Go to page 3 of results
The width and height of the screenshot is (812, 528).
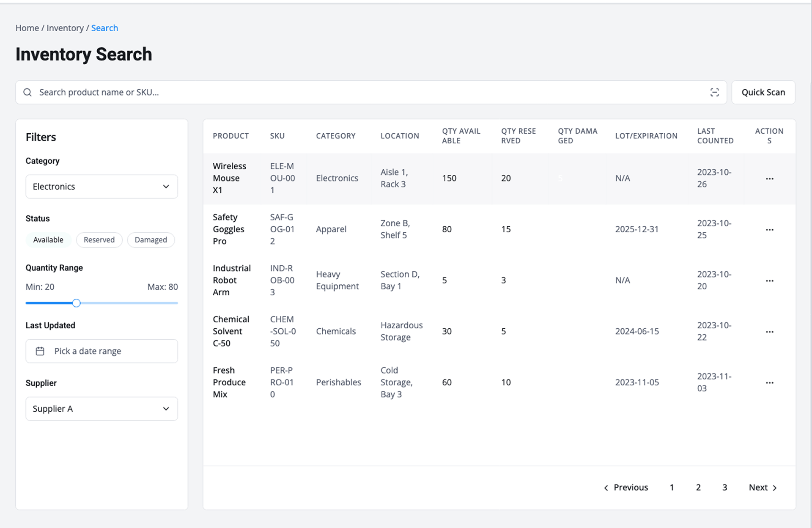(724, 487)
